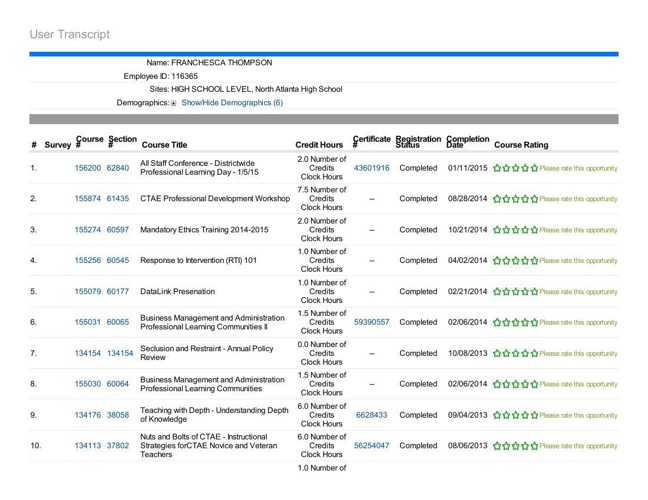Click 'Please rate this opportunity' for 08/28/2014 row
The width and height of the screenshot is (648, 500).
click(x=578, y=199)
